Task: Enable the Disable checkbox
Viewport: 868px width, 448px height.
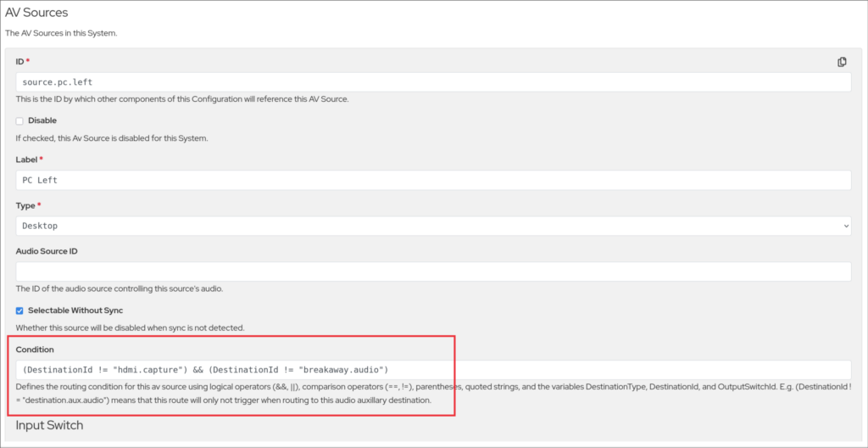Action: 19,121
